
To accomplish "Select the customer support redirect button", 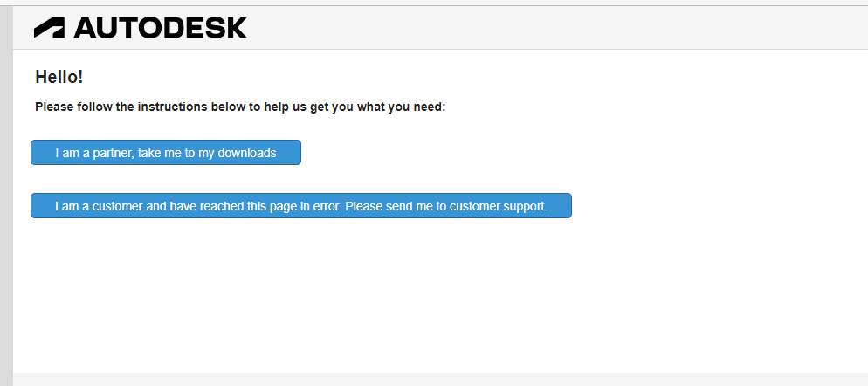I will 301,205.
